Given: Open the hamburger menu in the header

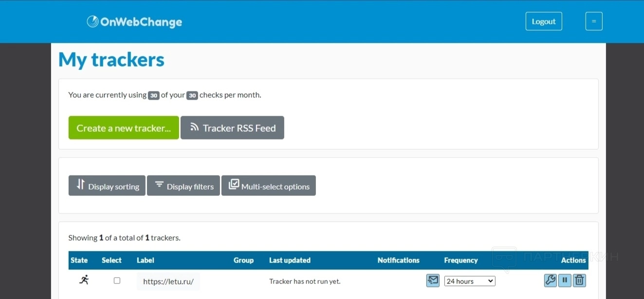Looking at the screenshot, I should click(593, 21).
